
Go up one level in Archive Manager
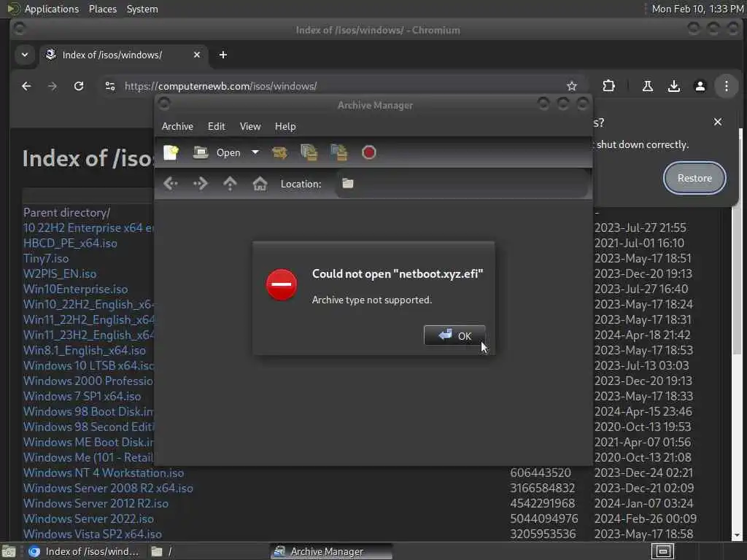(230, 184)
